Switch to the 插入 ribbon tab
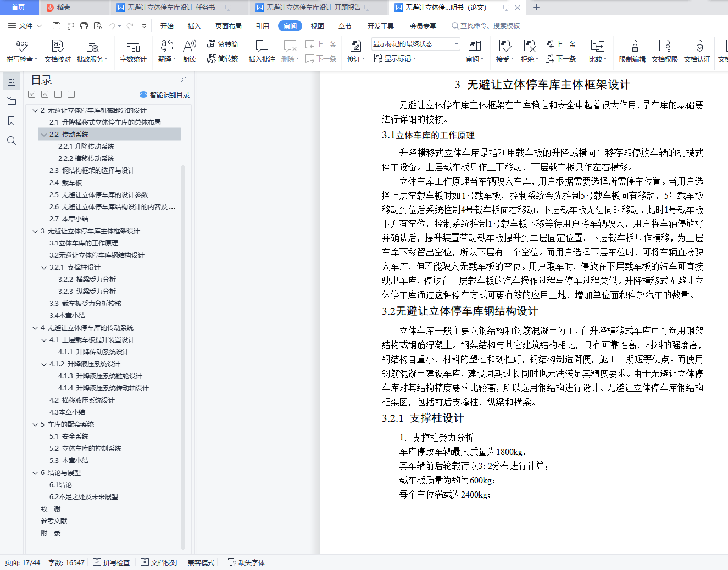 [x=194, y=26]
